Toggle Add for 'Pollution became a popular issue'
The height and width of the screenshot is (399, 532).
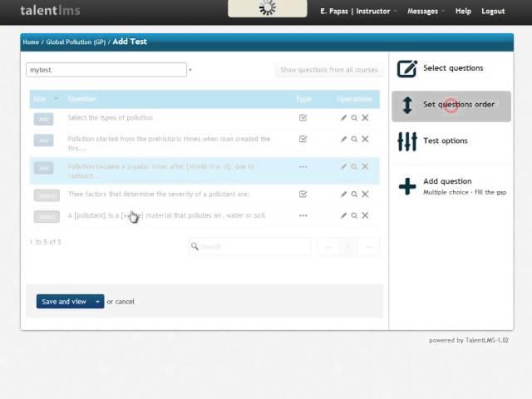pyautogui.click(x=43, y=168)
